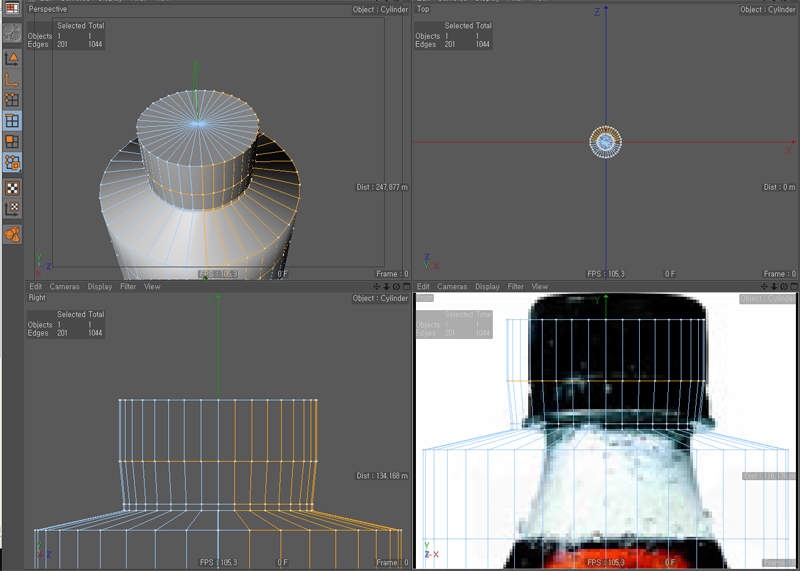Click the layout icon at top-left corner
This screenshot has height=571, width=800.
12,9
